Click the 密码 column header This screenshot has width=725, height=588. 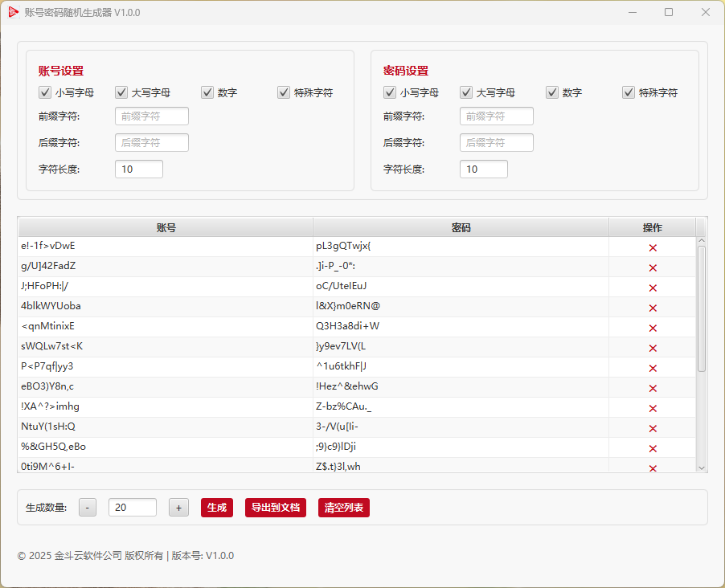[461, 227]
